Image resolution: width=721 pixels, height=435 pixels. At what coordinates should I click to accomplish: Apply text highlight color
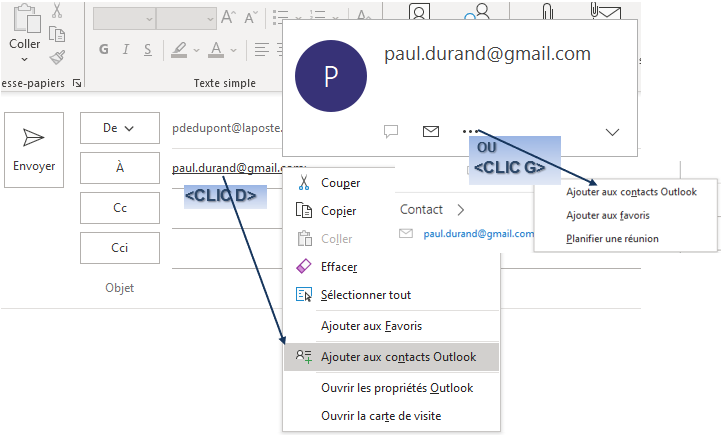click(x=179, y=50)
